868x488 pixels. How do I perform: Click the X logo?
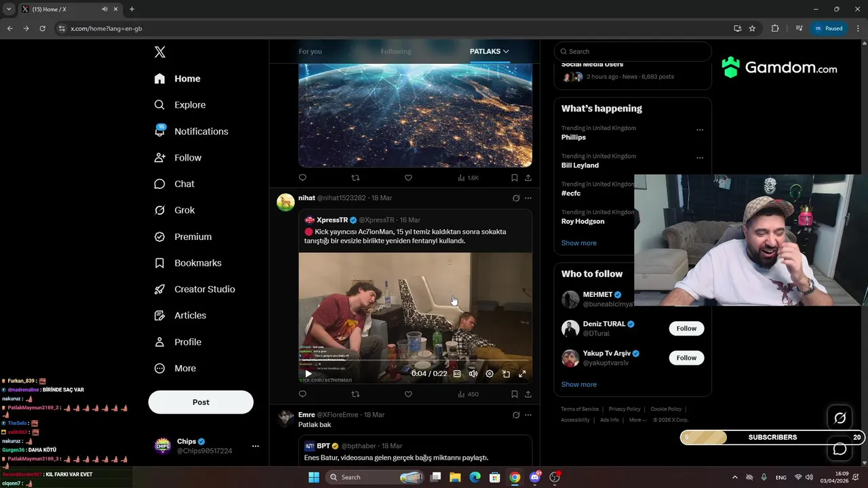tap(159, 52)
